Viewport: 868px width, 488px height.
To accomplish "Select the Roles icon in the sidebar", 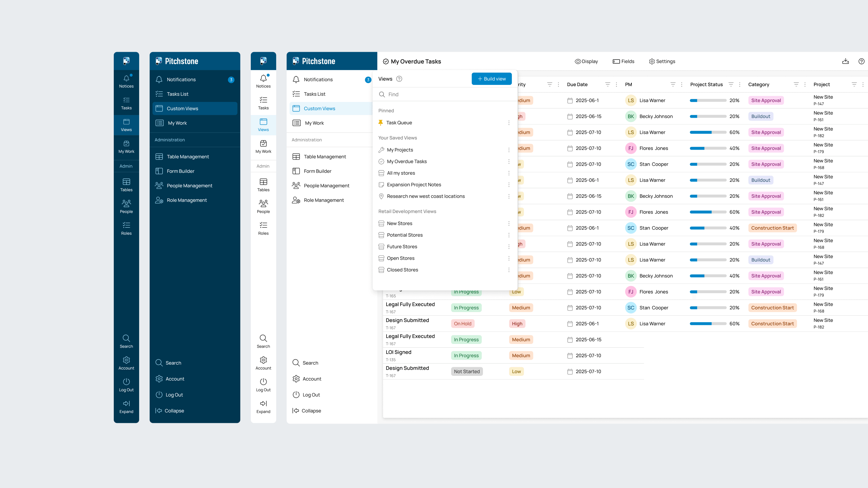I will click(x=126, y=228).
